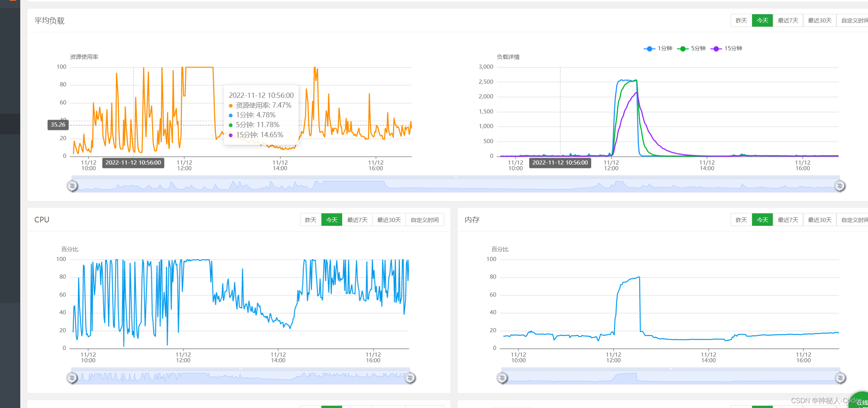Click left zoom handle of 内存 chart
This screenshot has width=868, height=408.
502,378
